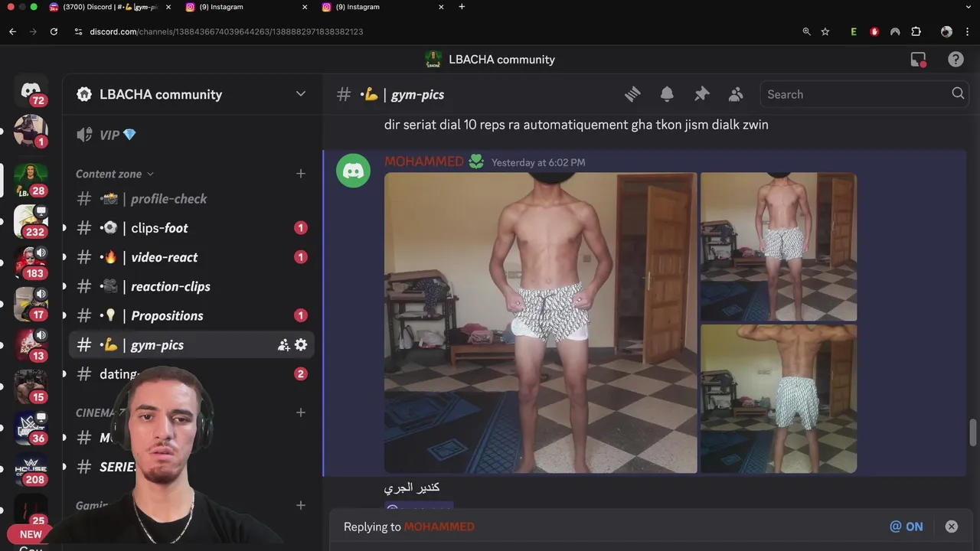
Task: Collapse the Content zone category
Action: (115, 174)
